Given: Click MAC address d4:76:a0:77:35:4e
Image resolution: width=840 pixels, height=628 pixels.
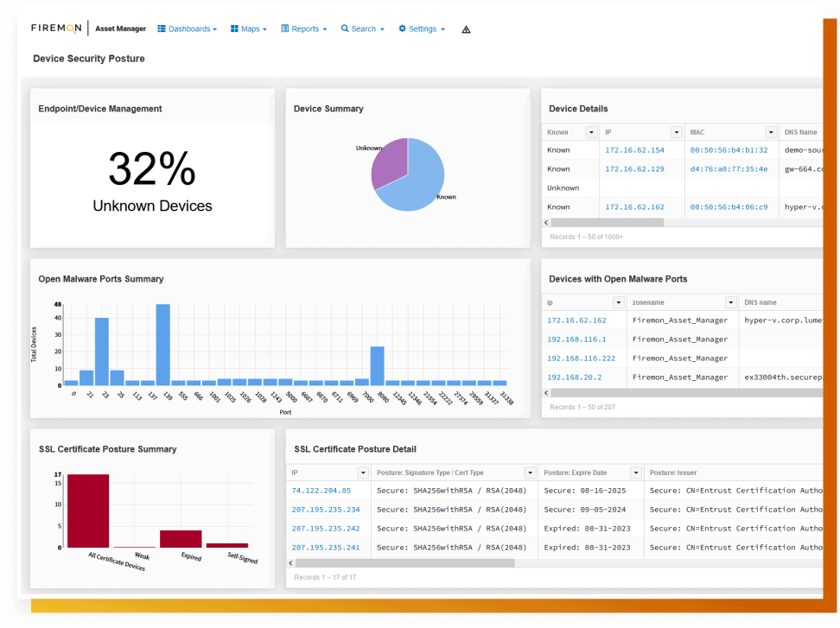Looking at the screenshot, I should [x=729, y=169].
